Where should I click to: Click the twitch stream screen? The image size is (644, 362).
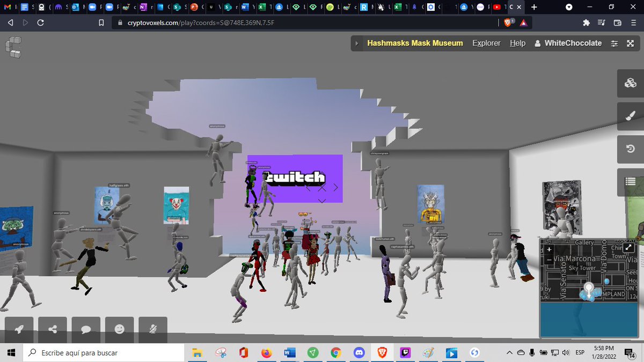point(296,179)
